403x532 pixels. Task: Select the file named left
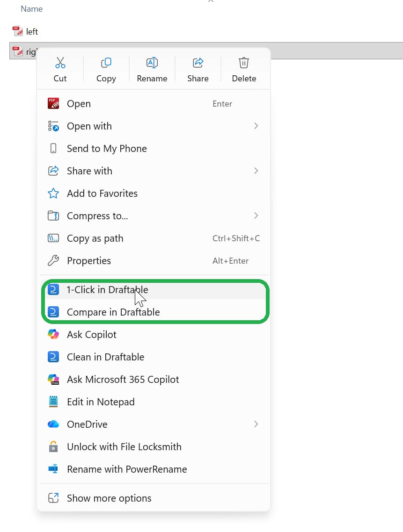click(x=32, y=31)
